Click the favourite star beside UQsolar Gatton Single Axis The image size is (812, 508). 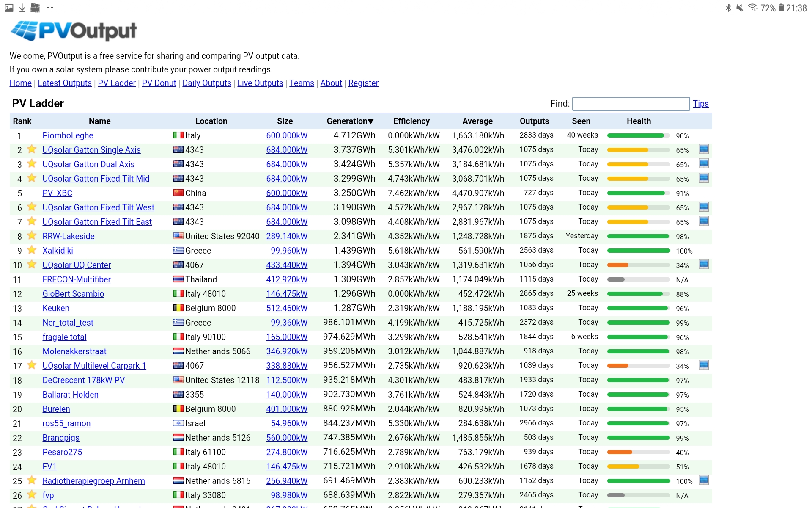coord(32,149)
